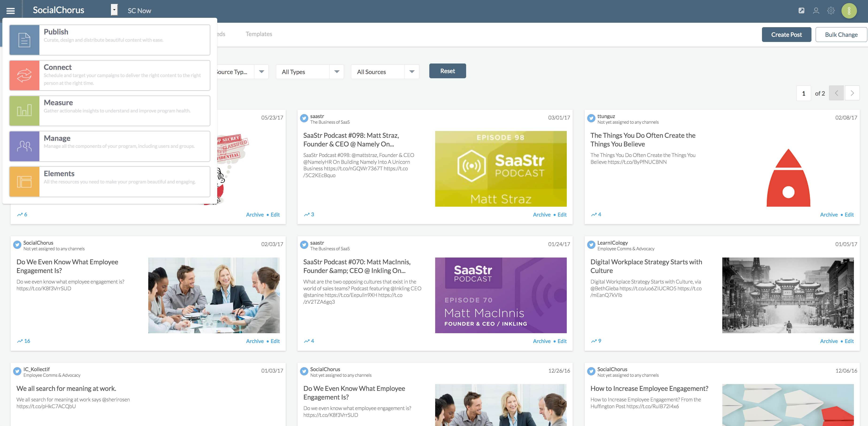
Task: Open snowy Chinatown gate thumbnail
Action: [x=788, y=295]
